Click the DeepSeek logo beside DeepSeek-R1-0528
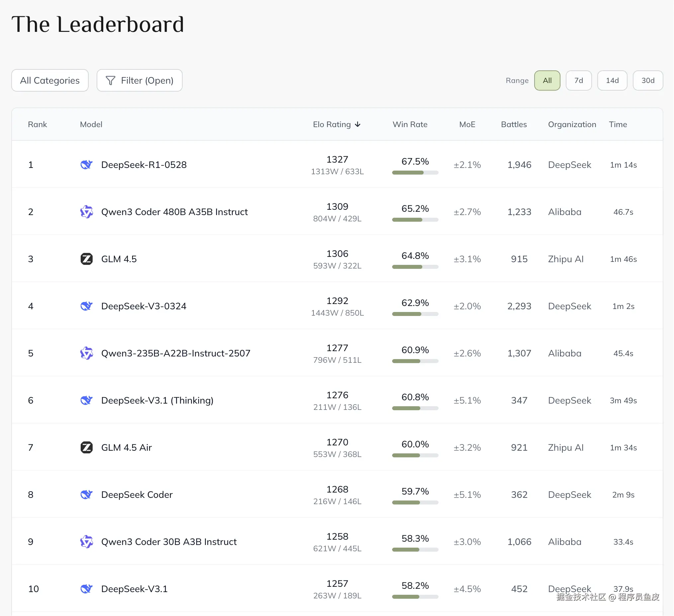Screen dimensions: 674x616 (x=86, y=165)
